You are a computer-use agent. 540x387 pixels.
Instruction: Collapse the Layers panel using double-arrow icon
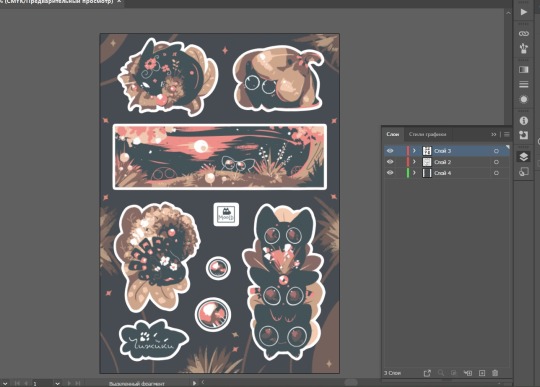(494, 135)
